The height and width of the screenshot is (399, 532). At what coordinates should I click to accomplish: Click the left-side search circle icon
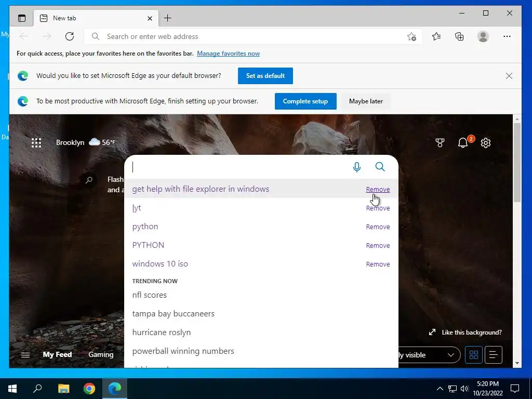(89, 180)
